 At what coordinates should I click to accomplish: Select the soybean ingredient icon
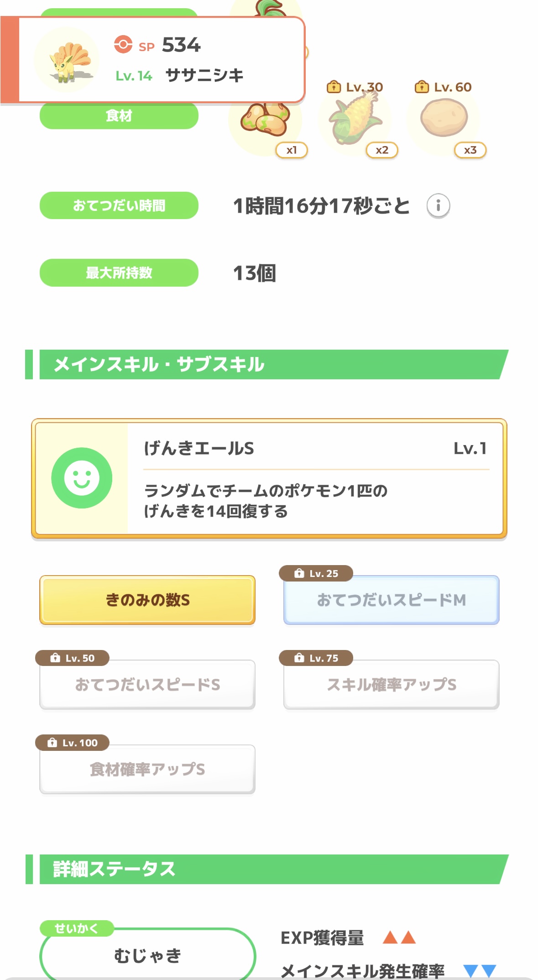click(265, 120)
